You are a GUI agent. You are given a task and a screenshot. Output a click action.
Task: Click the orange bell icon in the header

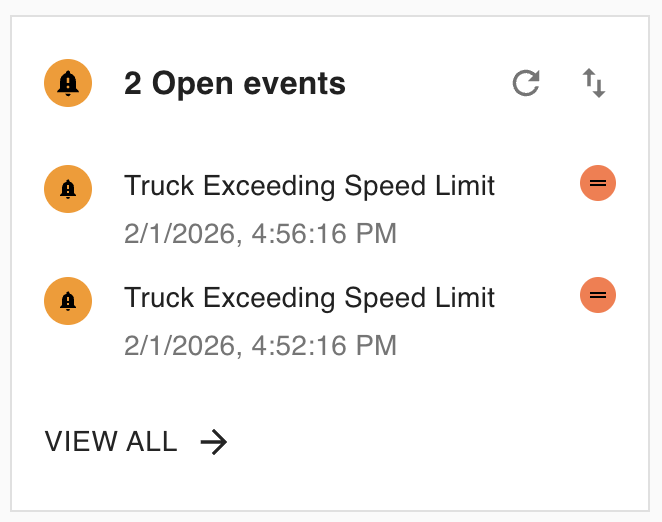68,84
